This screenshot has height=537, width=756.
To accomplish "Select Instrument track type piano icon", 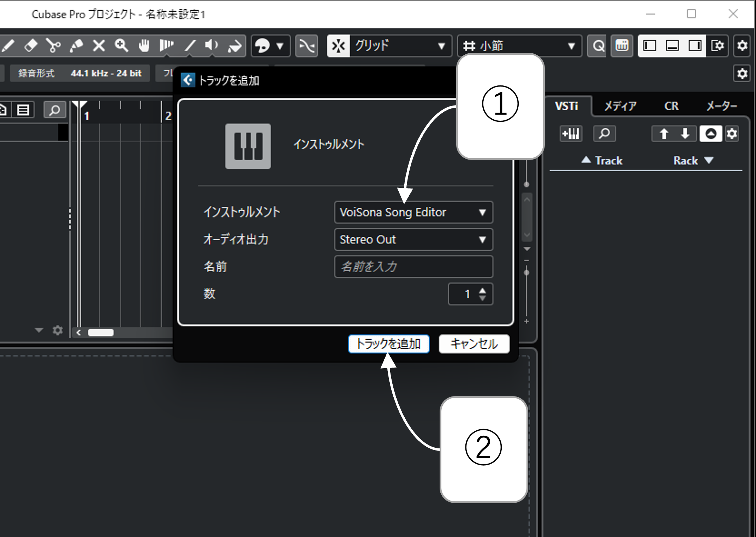I will click(x=248, y=146).
